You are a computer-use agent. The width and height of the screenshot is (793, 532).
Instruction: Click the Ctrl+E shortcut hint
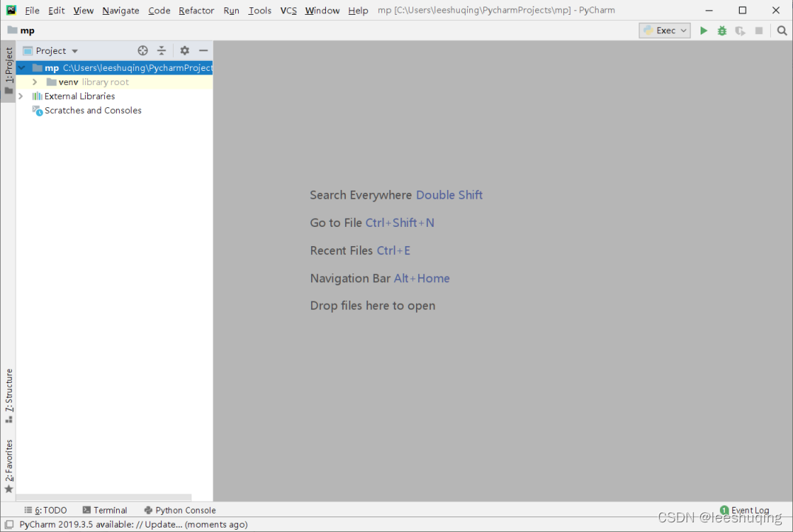pos(393,250)
